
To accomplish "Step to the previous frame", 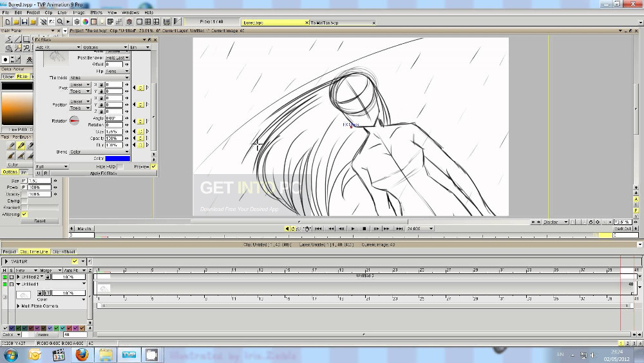I will tap(341, 229).
